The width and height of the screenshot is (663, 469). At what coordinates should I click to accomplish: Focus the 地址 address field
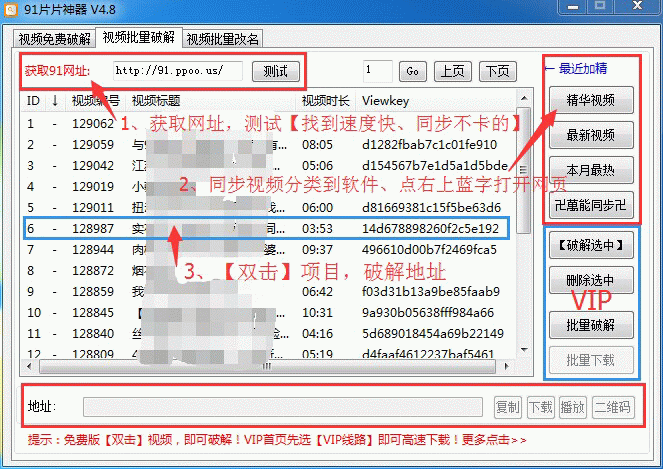[x=283, y=407]
